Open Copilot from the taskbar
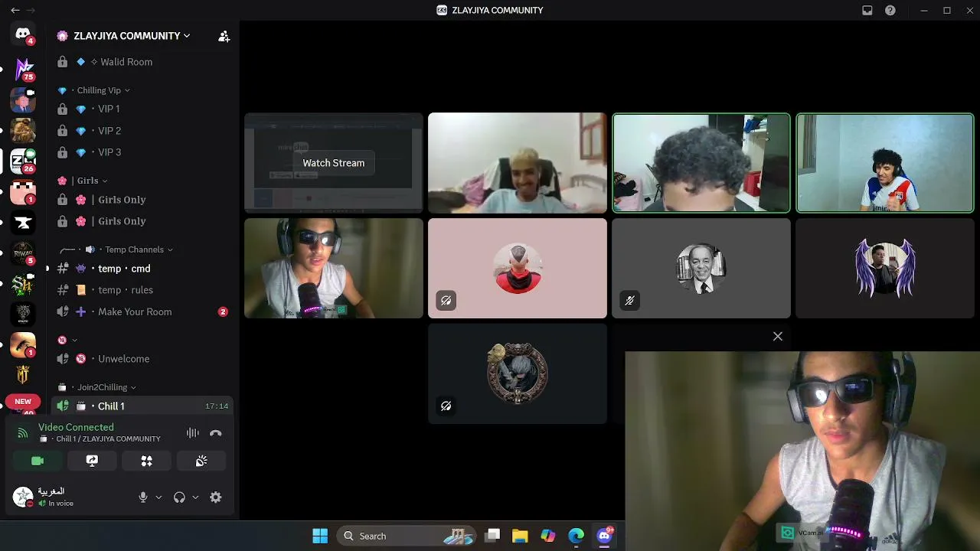 (x=548, y=536)
